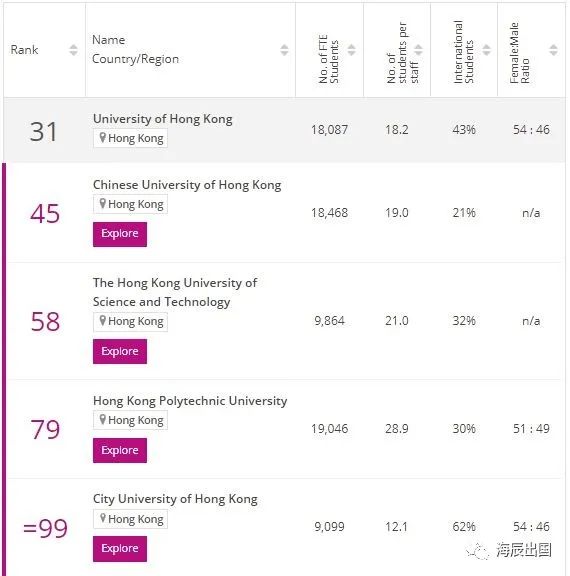This screenshot has height=576, width=570.
Task: Select the rank 31 table row
Action: pyautogui.click(x=285, y=130)
